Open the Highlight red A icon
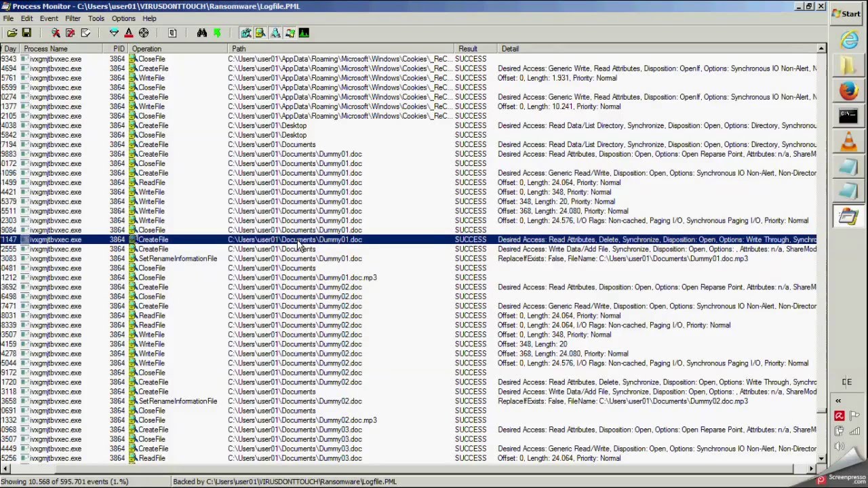868x488 pixels. click(x=128, y=33)
